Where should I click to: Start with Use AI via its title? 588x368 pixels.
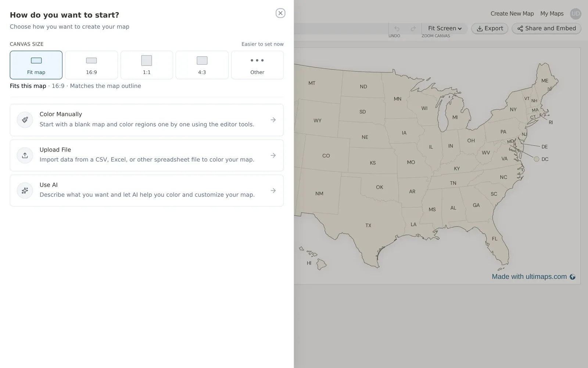(49, 185)
